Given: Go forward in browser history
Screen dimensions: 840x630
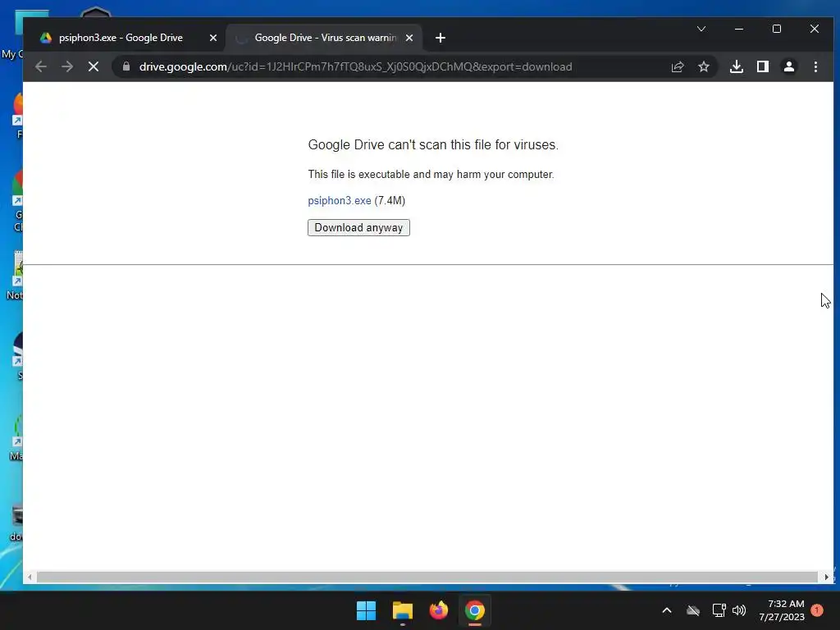Looking at the screenshot, I should (x=67, y=66).
